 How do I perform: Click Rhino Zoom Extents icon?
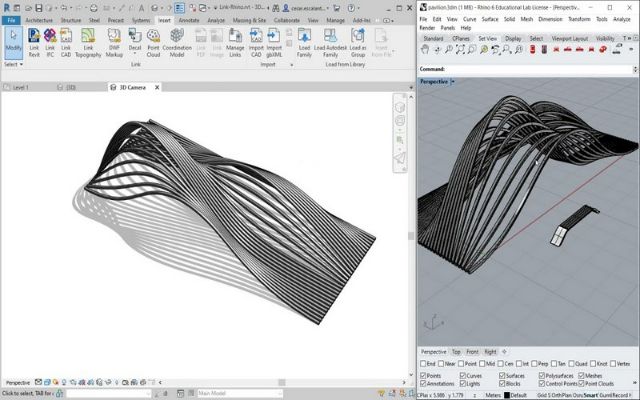pyautogui.click(x=460, y=49)
